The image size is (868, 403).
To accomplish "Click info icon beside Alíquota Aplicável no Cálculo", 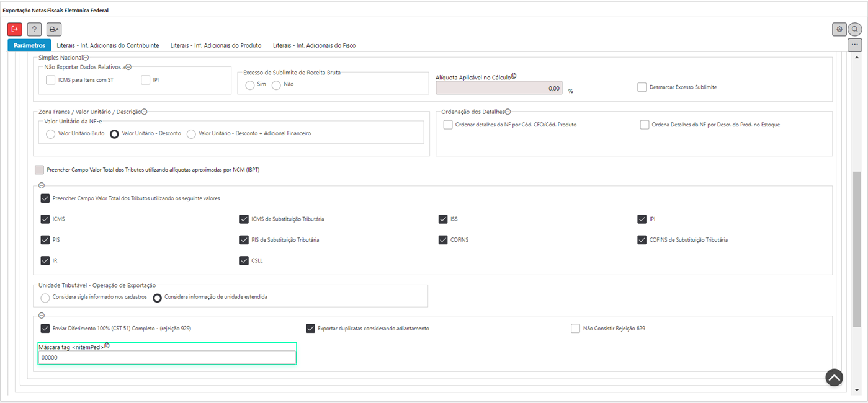I will (x=514, y=76).
